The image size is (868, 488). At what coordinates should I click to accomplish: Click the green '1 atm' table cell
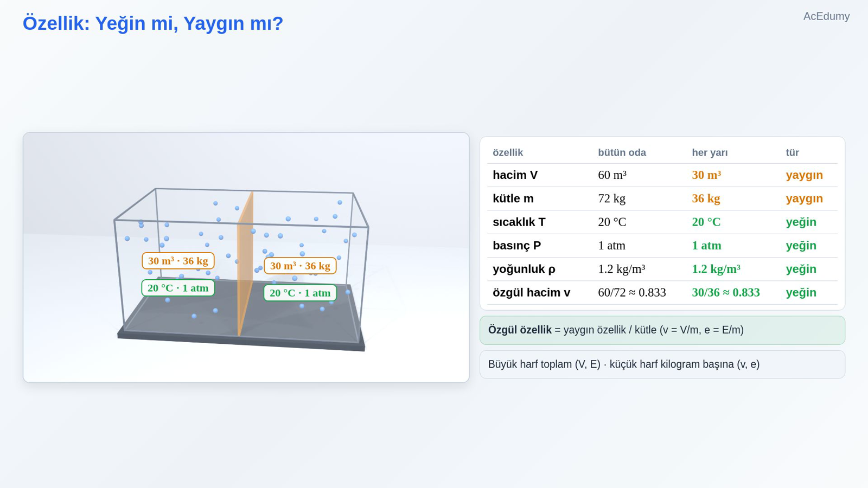click(x=706, y=246)
